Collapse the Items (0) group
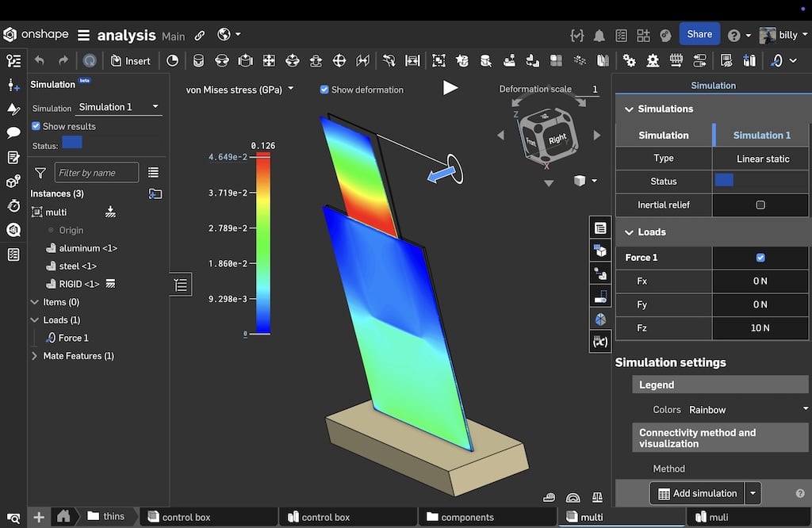The height and width of the screenshot is (528, 812). [35, 302]
